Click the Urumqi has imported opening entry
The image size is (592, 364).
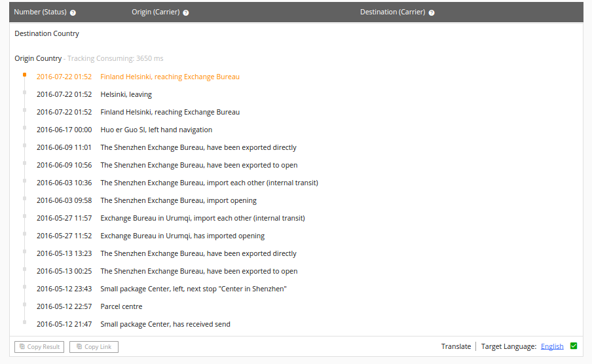point(182,236)
